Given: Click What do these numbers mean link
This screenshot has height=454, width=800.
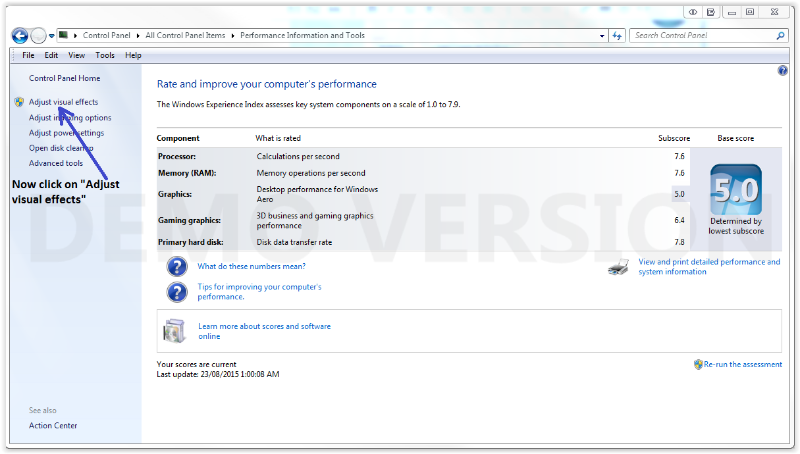Looking at the screenshot, I should pos(252,266).
